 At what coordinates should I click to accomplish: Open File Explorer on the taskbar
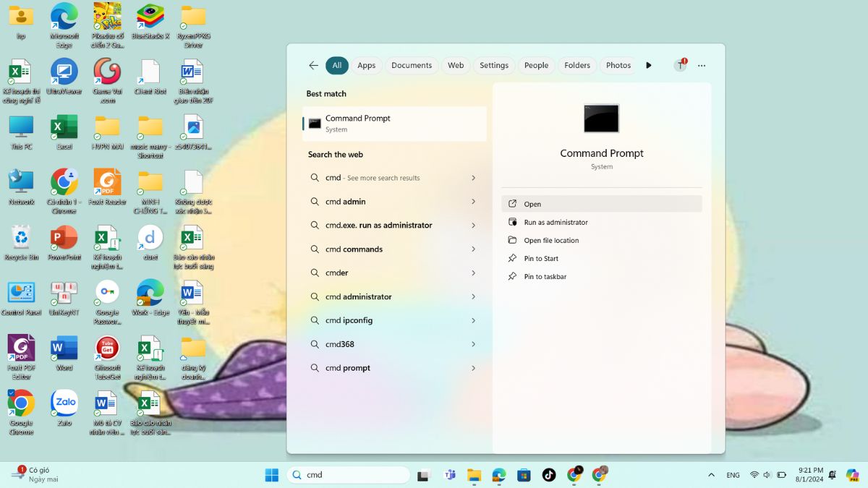coord(474,475)
